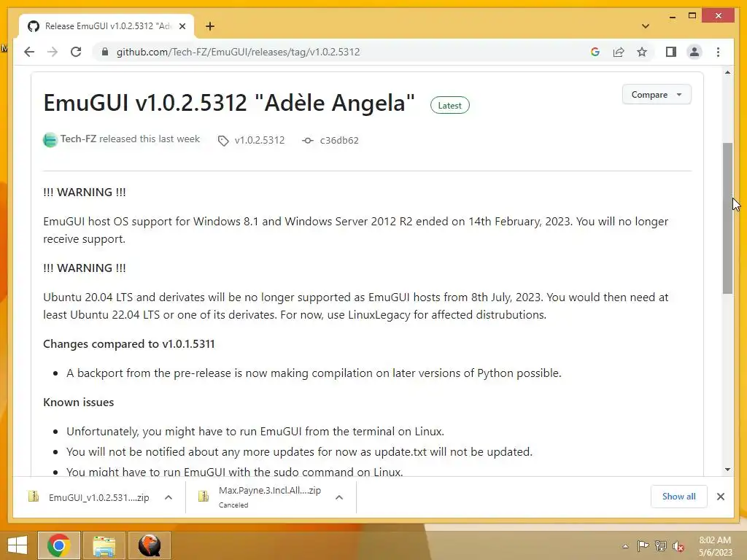This screenshot has height=560, width=747.
Task: Click the Ubuntu 20.04 LTS warning paragraph
Action: click(x=355, y=306)
